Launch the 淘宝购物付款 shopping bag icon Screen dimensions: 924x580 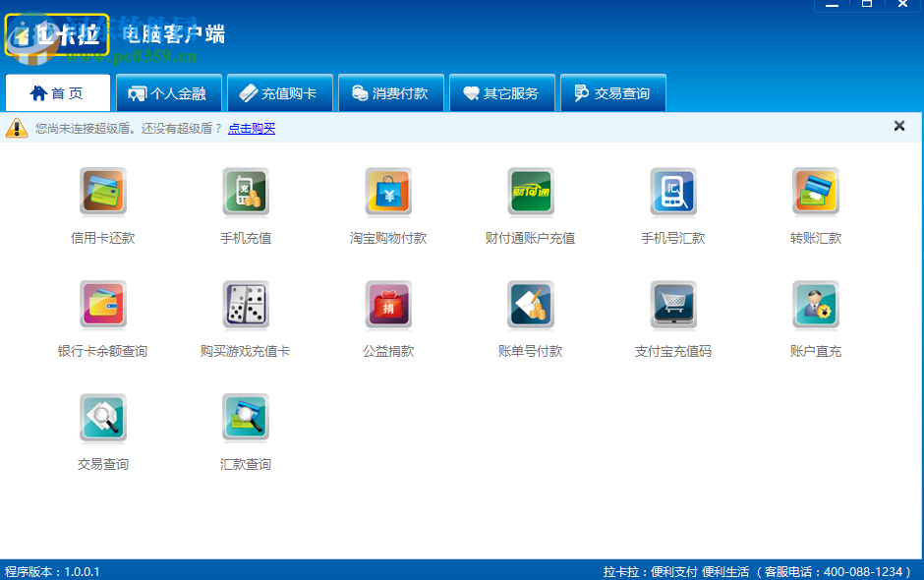pyautogui.click(x=388, y=192)
